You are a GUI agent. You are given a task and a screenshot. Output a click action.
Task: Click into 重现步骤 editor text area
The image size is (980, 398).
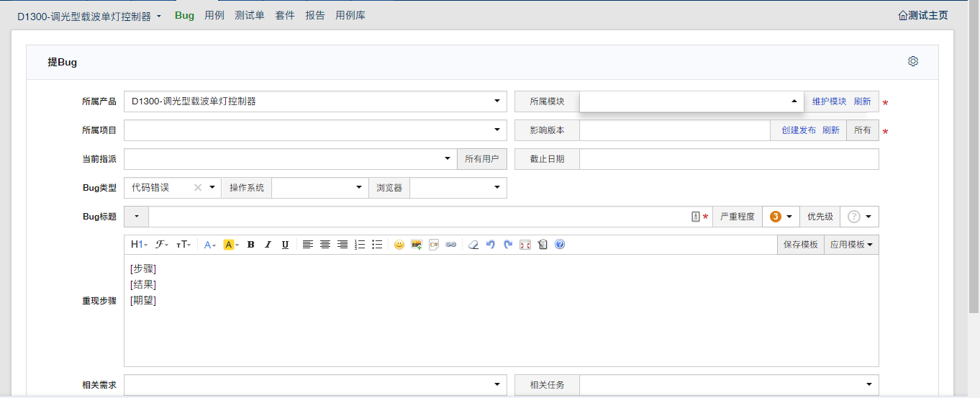pos(502,311)
